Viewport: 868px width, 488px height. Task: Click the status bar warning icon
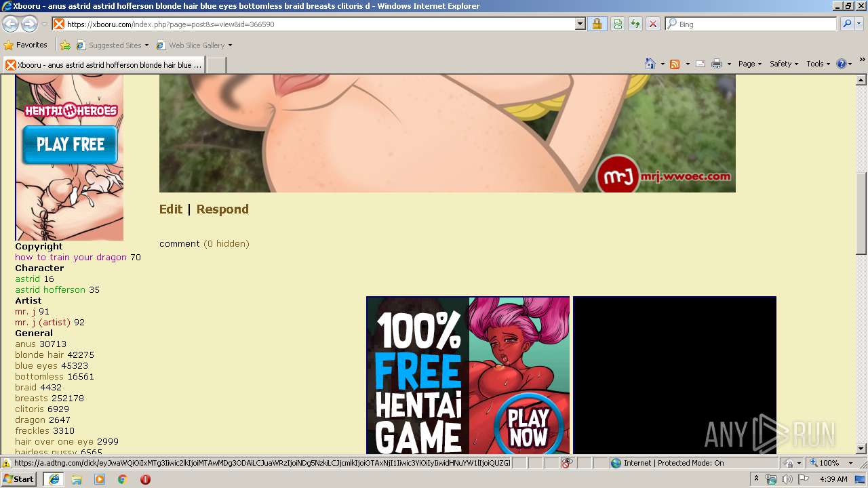tap(7, 464)
